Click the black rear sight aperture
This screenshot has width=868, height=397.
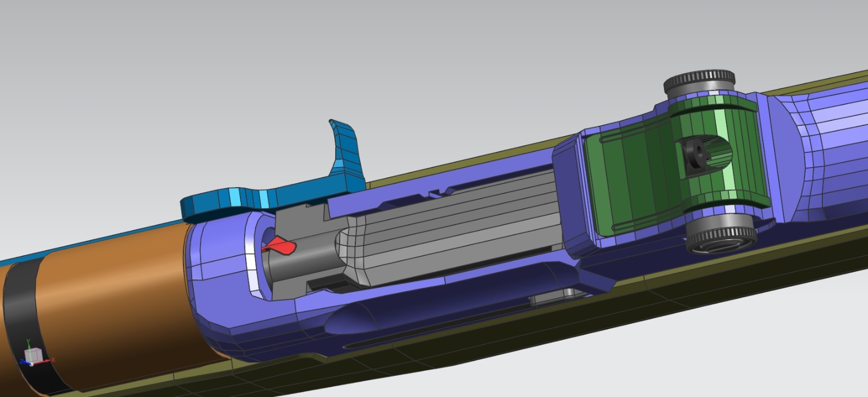pos(695,157)
